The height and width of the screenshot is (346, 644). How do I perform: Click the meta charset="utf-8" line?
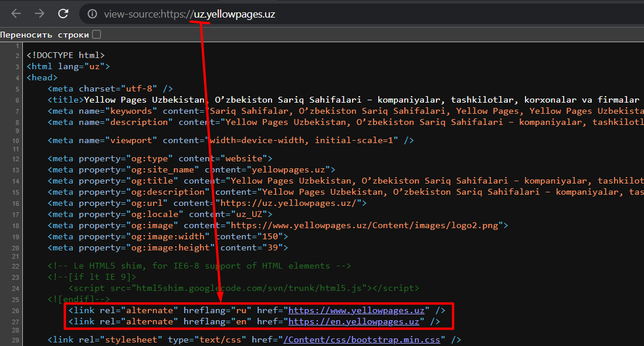pyautogui.click(x=110, y=89)
